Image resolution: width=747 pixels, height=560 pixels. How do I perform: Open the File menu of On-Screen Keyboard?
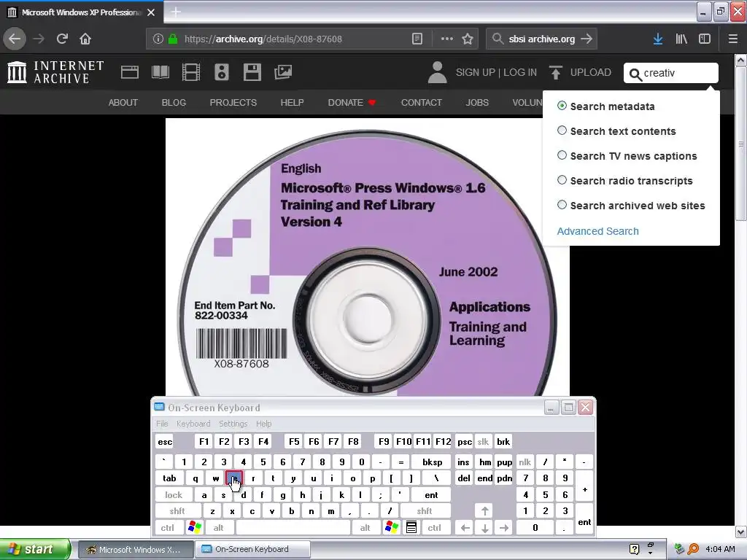pyautogui.click(x=162, y=424)
